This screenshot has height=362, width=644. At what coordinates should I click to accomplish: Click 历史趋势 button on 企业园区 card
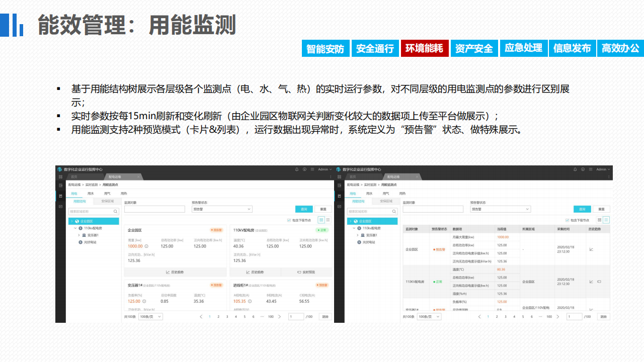point(176,272)
